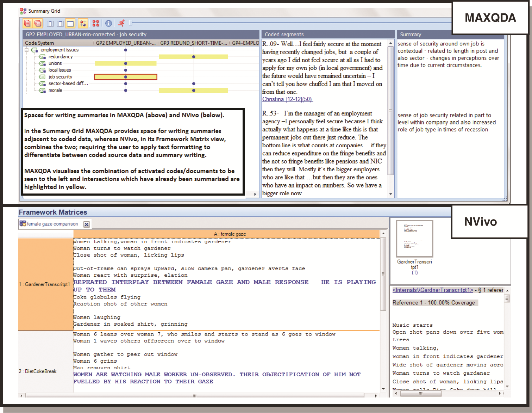Click reference pane horizontal scroll left arrow
Screen dimensions: 532x413
pos(396,394)
